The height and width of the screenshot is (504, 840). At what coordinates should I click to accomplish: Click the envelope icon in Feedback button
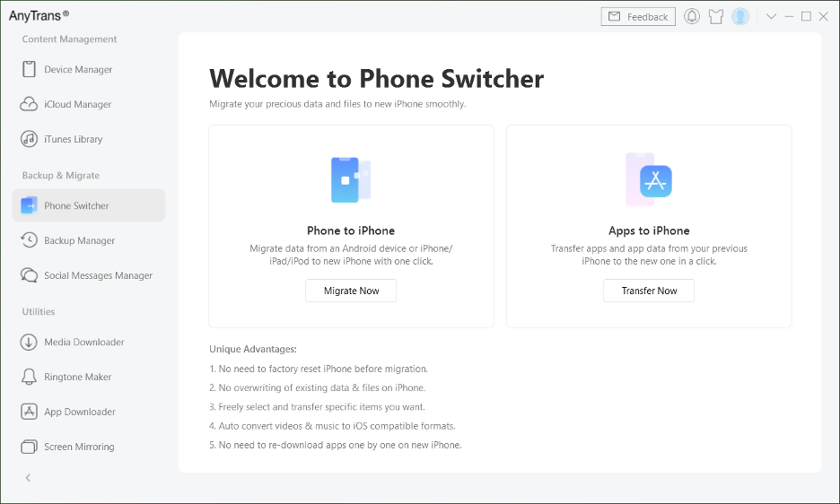click(614, 17)
